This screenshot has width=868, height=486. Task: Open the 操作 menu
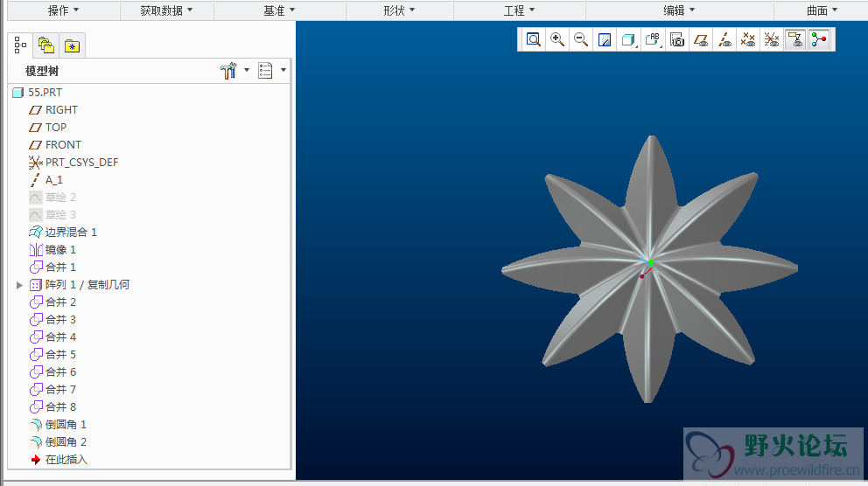63,10
